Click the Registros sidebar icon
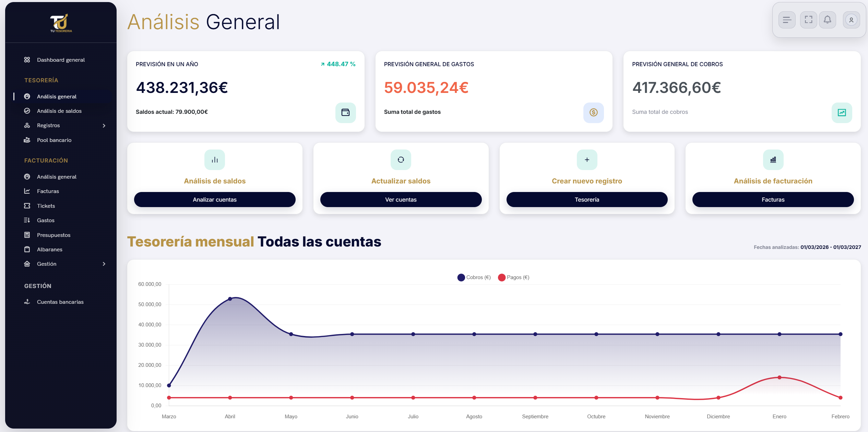 click(x=27, y=125)
